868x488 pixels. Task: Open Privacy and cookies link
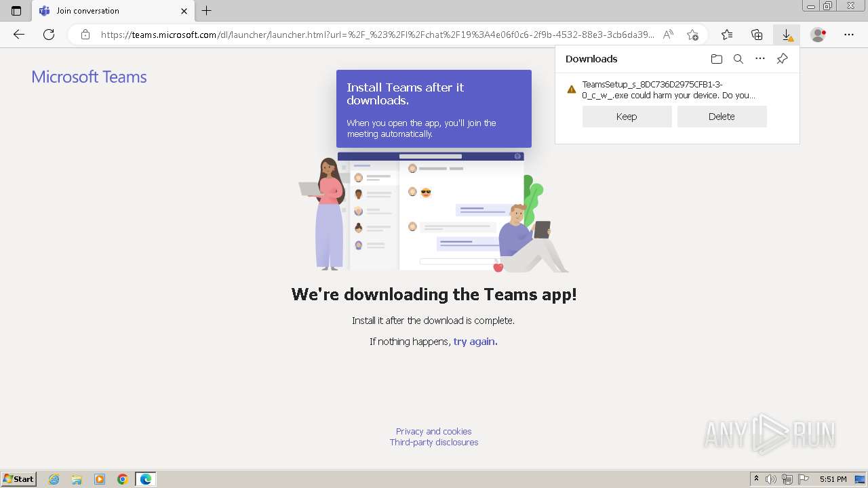(434, 431)
